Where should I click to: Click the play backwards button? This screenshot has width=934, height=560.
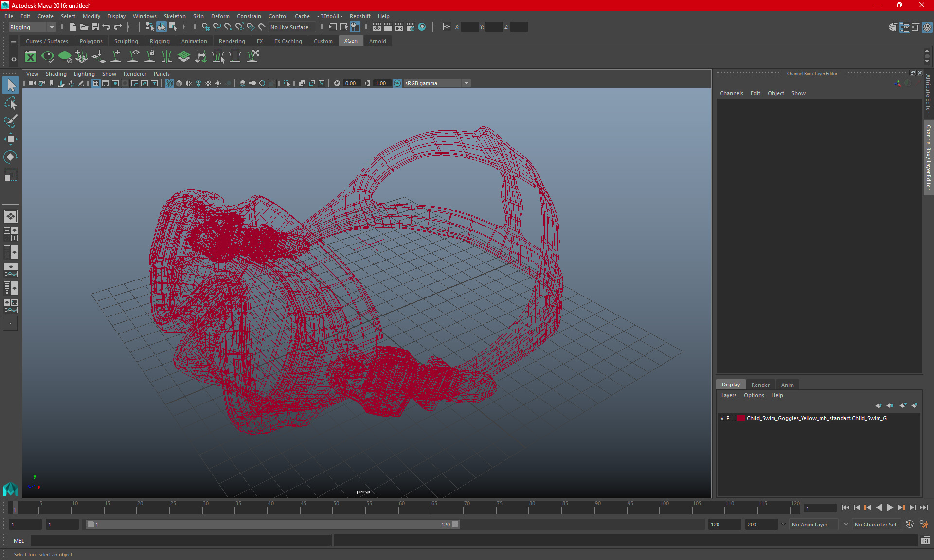click(879, 507)
